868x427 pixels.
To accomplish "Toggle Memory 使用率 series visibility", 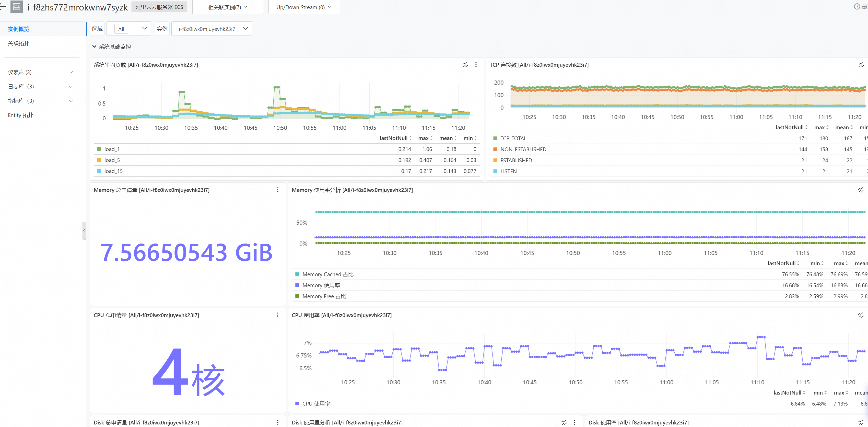I will tap(321, 285).
